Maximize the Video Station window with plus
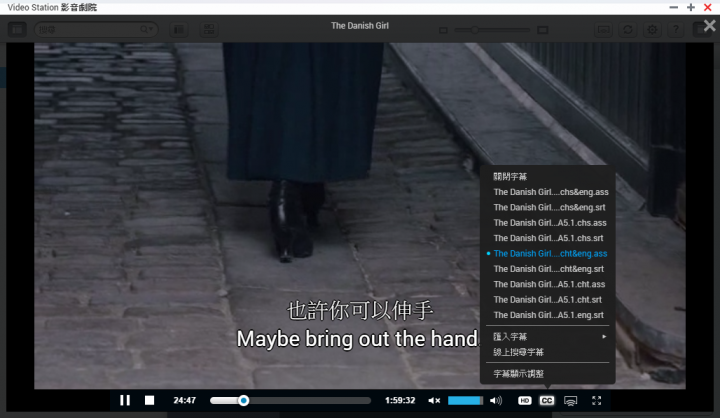 (691, 7)
